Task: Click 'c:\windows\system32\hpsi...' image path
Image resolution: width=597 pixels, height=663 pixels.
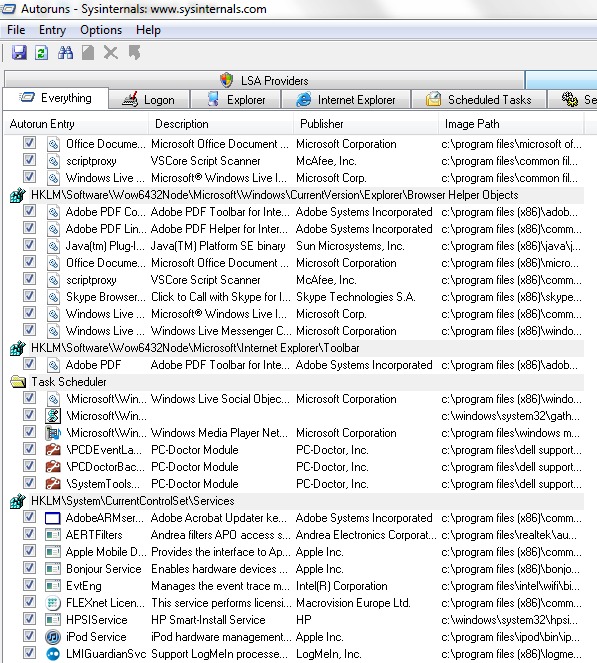Action: pos(509,620)
